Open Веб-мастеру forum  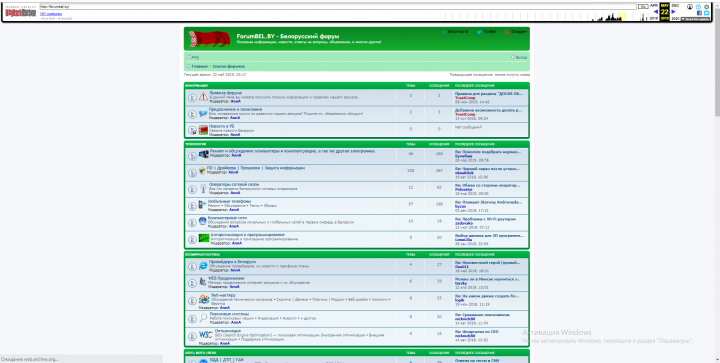point(223,295)
